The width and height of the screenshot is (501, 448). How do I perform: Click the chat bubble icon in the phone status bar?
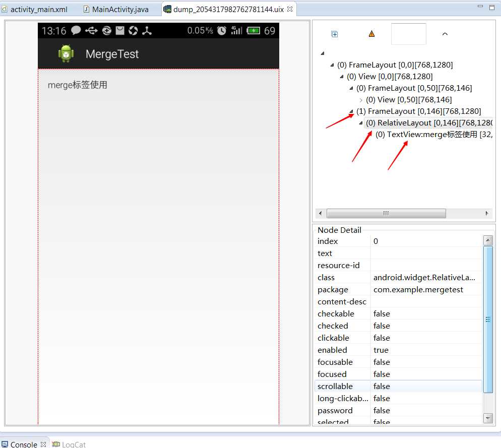76,30
